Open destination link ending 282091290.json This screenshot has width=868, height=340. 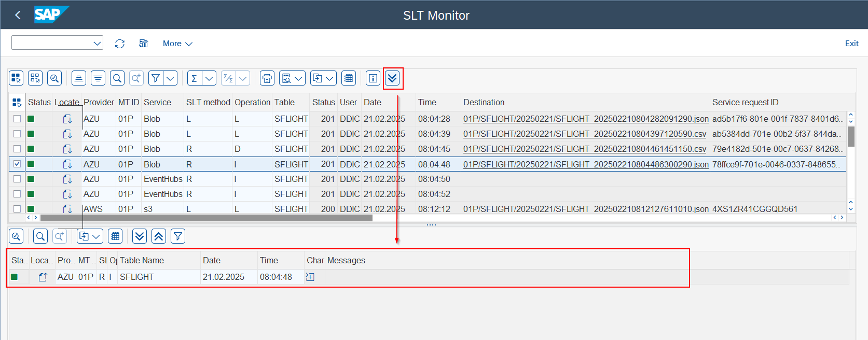pos(586,119)
